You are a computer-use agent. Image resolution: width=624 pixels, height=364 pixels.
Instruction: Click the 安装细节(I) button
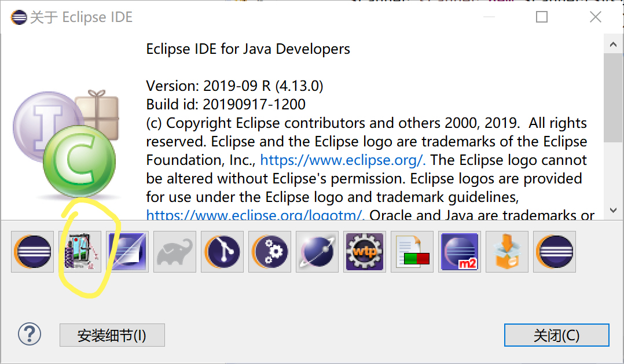[112, 334]
